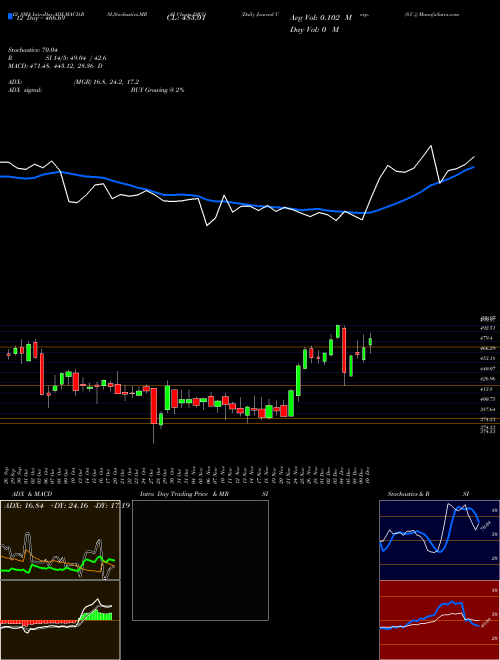Click the 452.18 price axis label
Image resolution: width=500 pixels, height=660 pixels.
coord(488,359)
